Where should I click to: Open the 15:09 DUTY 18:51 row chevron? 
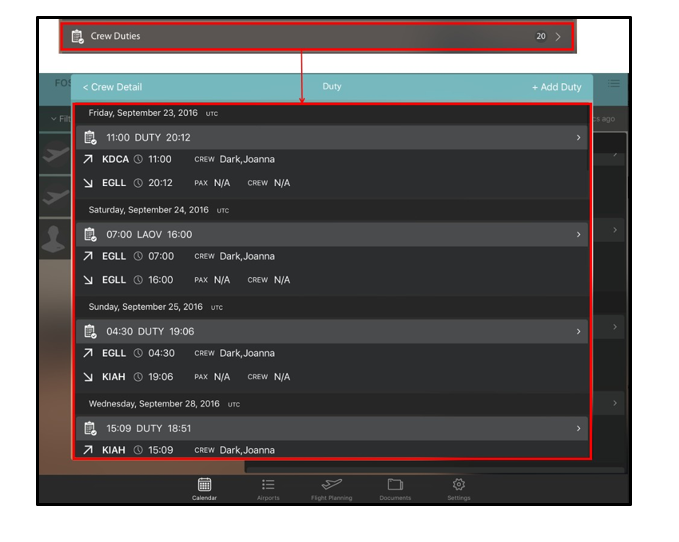tap(578, 429)
